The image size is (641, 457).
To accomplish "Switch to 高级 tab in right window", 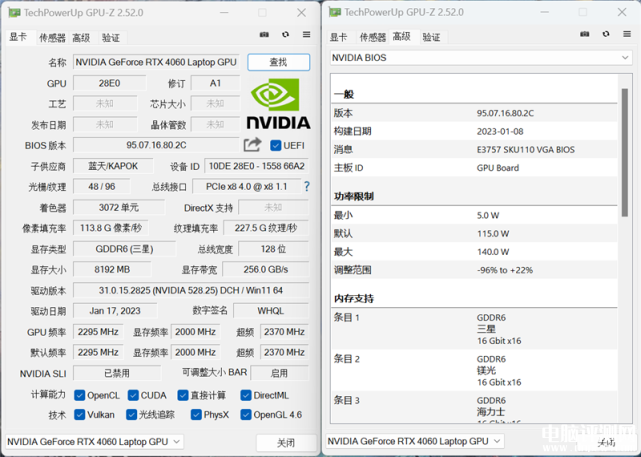I will [x=401, y=37].
